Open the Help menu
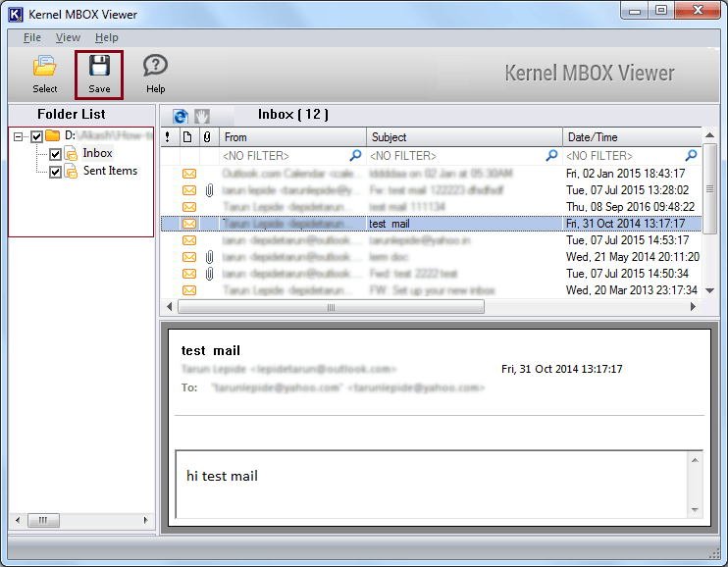 [x=106, y=37]
